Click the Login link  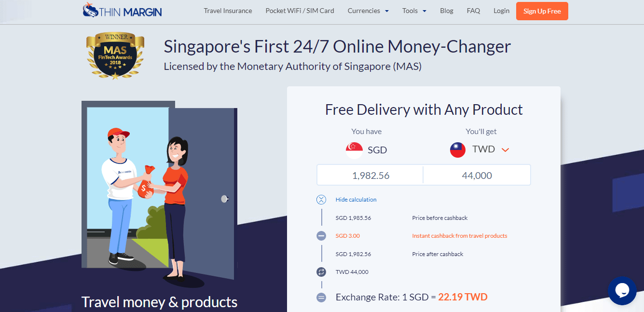point(501,11)
